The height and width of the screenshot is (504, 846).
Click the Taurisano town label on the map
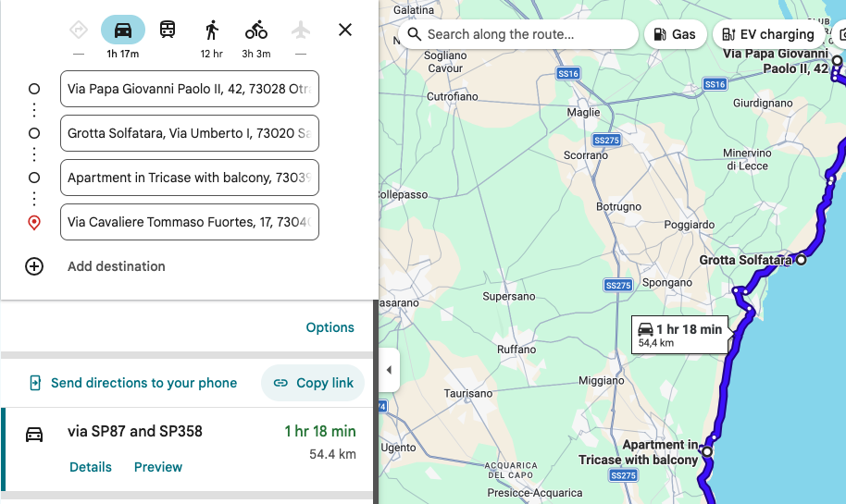pos(467,394)
